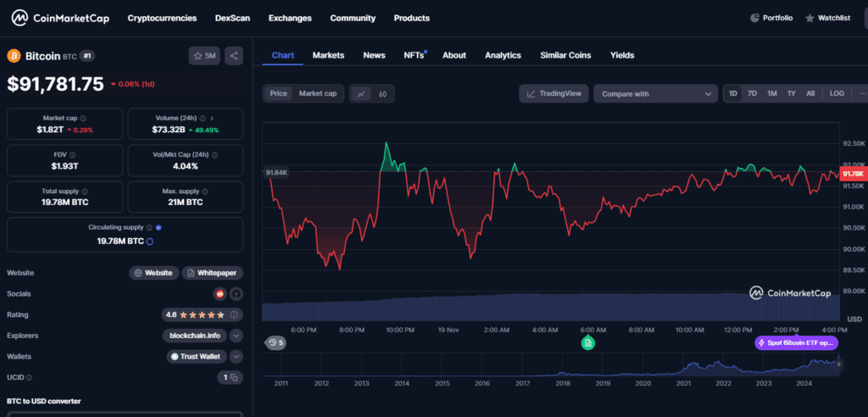Click the Rating info icon
This screenshot has height=417, width=868.
point(234,314)
